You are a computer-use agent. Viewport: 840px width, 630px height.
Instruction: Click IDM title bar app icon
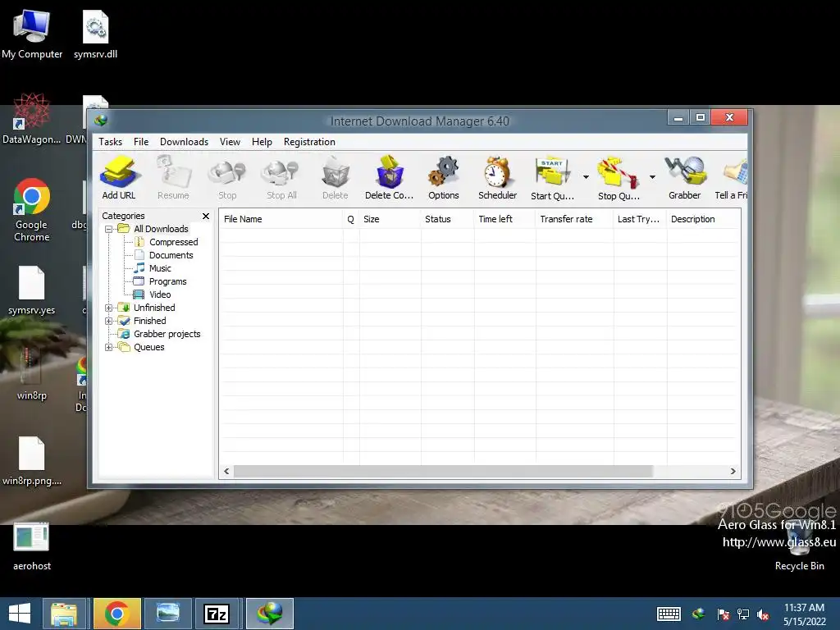[101, 120]
